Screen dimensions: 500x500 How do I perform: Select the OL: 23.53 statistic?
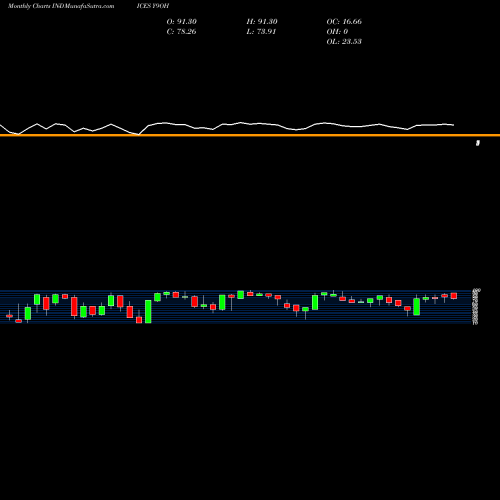pos(344,41)
